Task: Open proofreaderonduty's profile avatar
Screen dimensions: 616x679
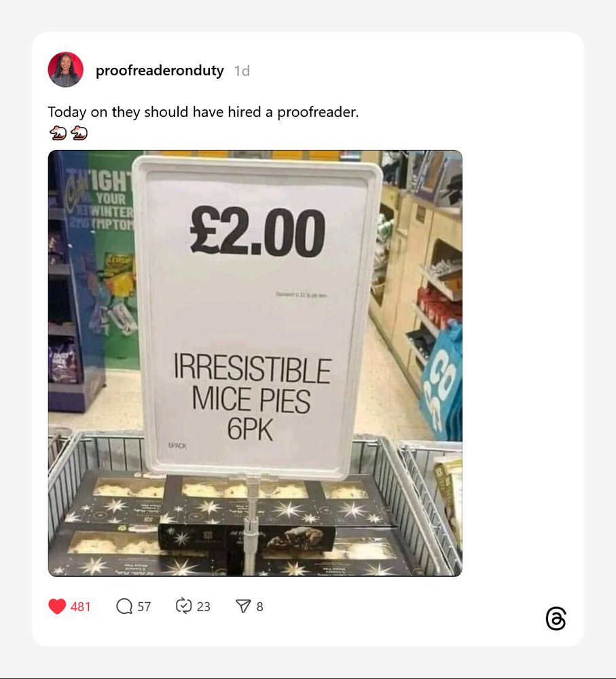Action: point(65,70)
